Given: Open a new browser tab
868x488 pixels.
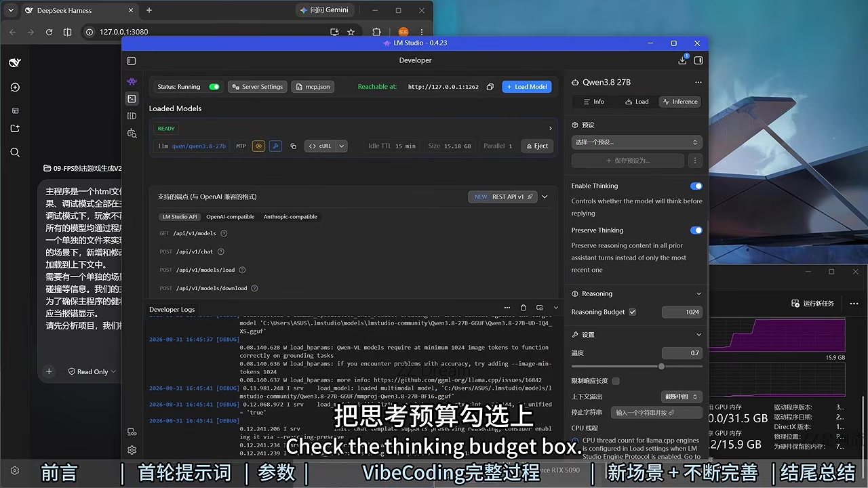Looking at the screenshot, I should pyautogui.click(x=149, y=10).
